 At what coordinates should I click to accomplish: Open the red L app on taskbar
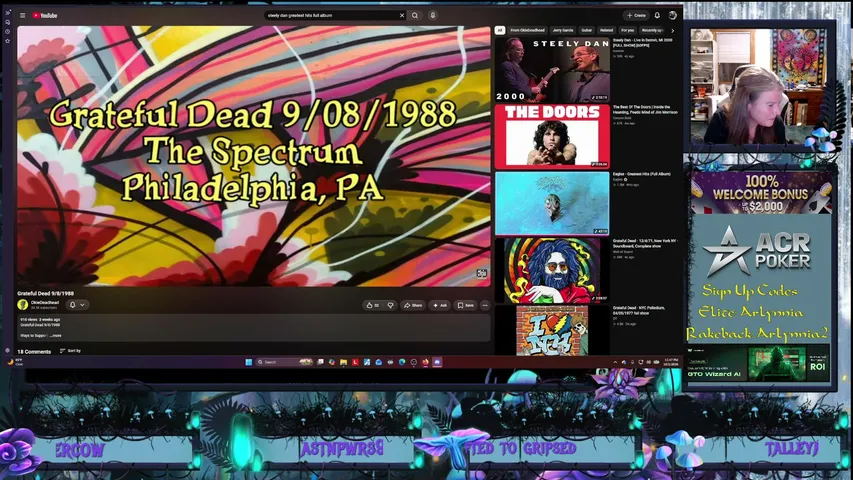click(x=355, y=362)
